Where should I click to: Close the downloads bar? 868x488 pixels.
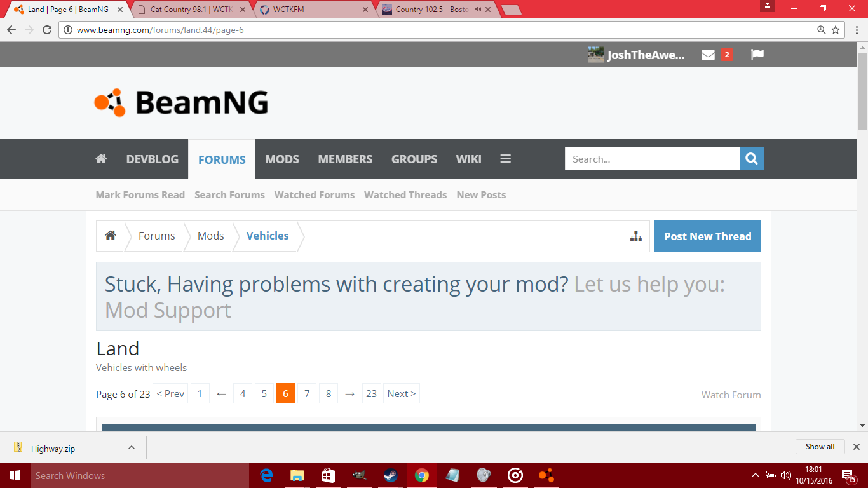click(856, 447)
